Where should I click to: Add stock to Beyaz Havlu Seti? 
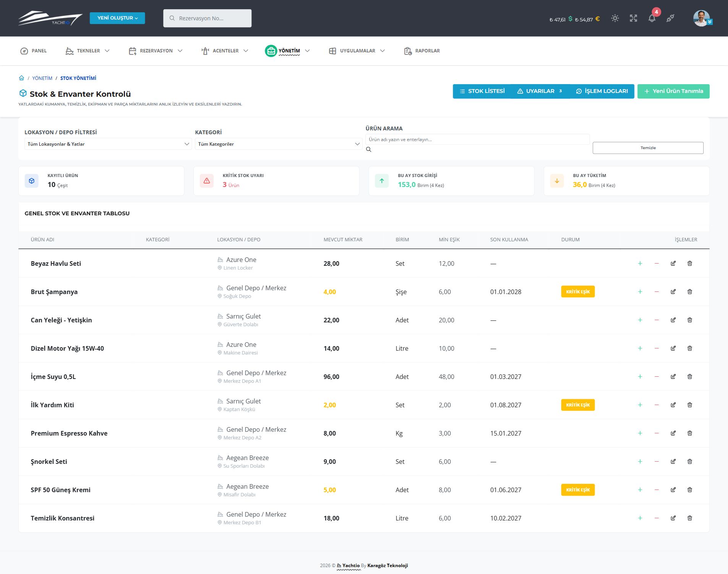640,263
